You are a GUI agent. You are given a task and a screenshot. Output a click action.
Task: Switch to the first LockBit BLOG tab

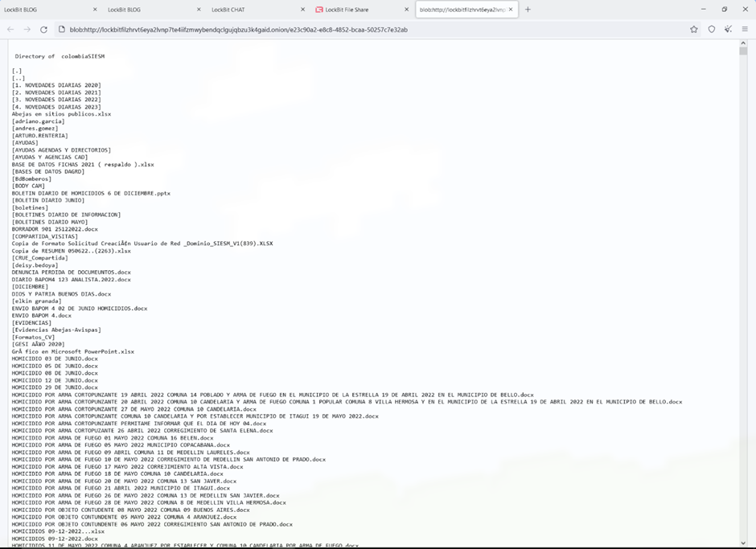pyautogui.click(x=48, y=9)
